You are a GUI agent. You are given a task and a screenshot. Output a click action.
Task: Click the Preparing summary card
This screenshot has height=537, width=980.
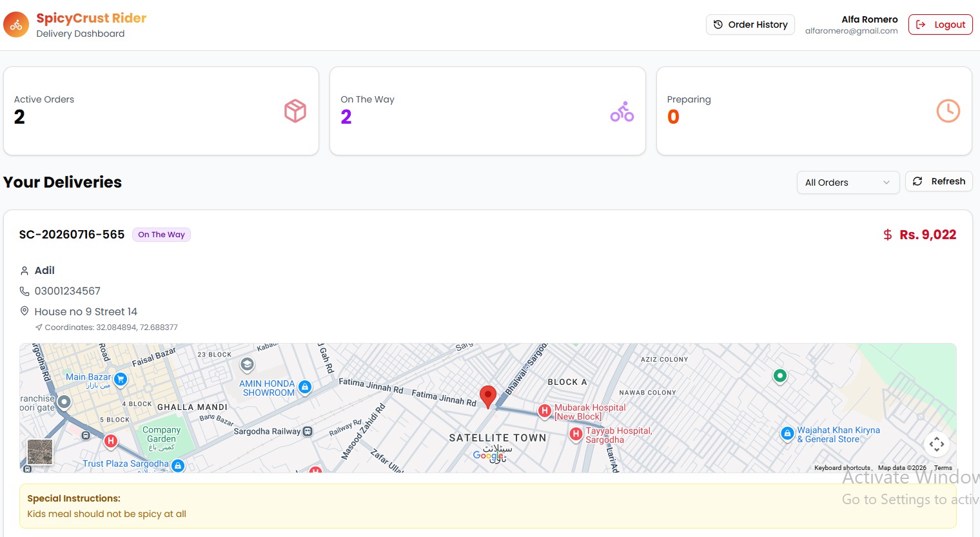(814, 111)
